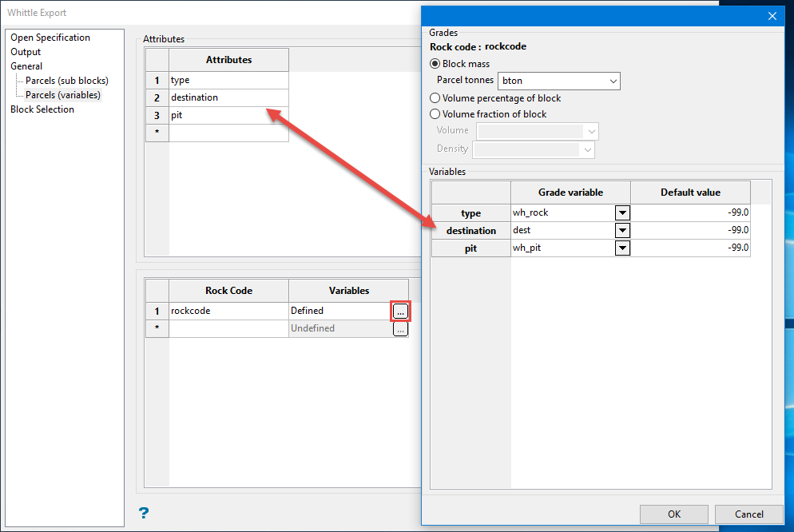The image size is (794, 532).
Task: Select General in the tree
Action: click(26, 66)
